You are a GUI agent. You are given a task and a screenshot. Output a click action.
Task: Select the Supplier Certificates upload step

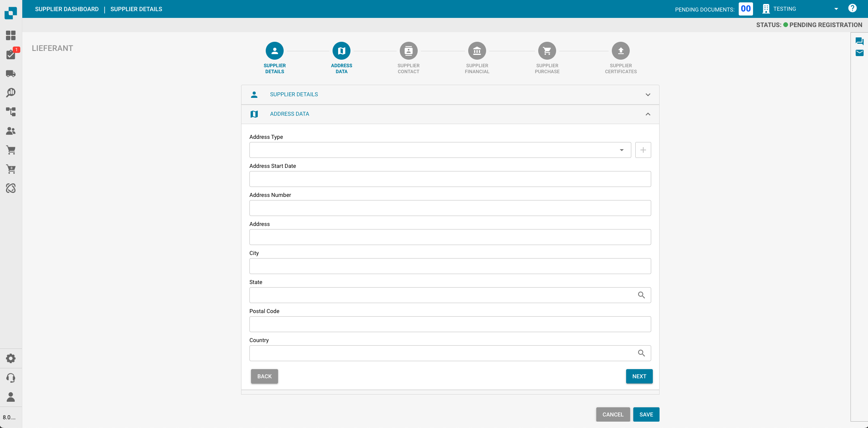621,51
